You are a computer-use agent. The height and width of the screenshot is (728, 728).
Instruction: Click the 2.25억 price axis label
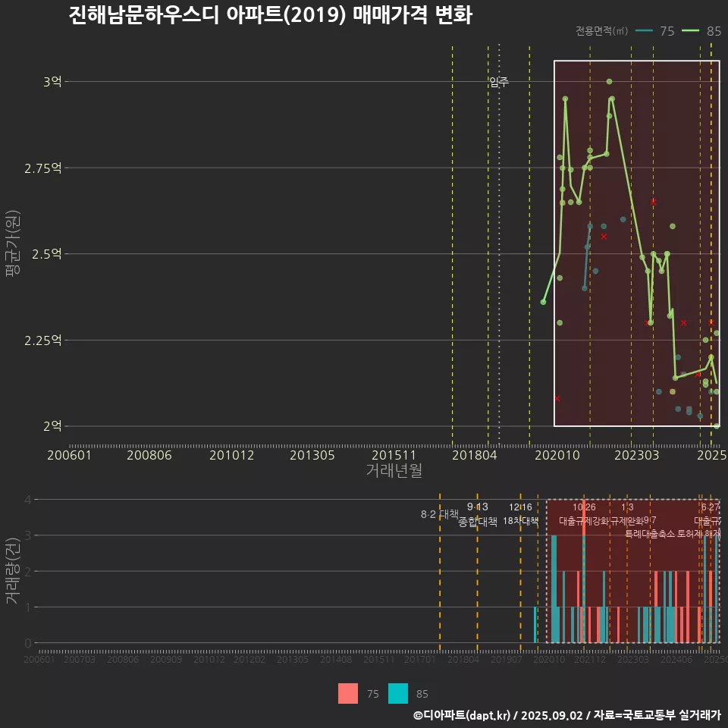[43, 340]
